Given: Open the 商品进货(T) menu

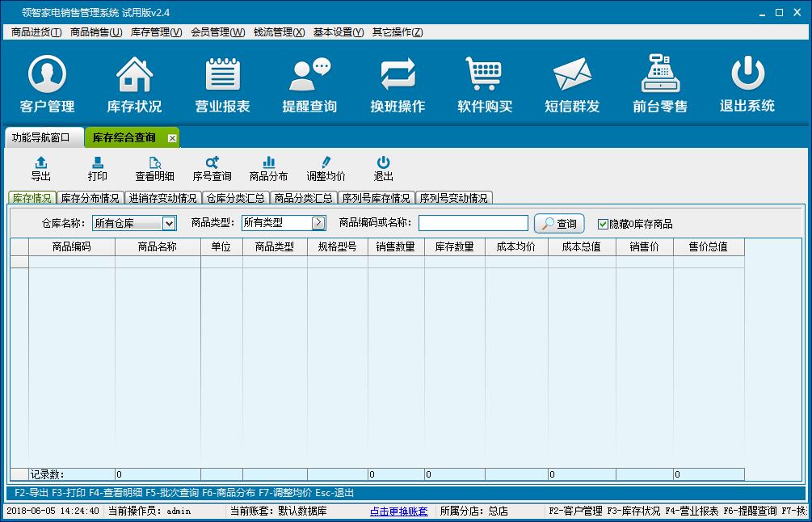Looking at the screenshot, I should point(36,32).
